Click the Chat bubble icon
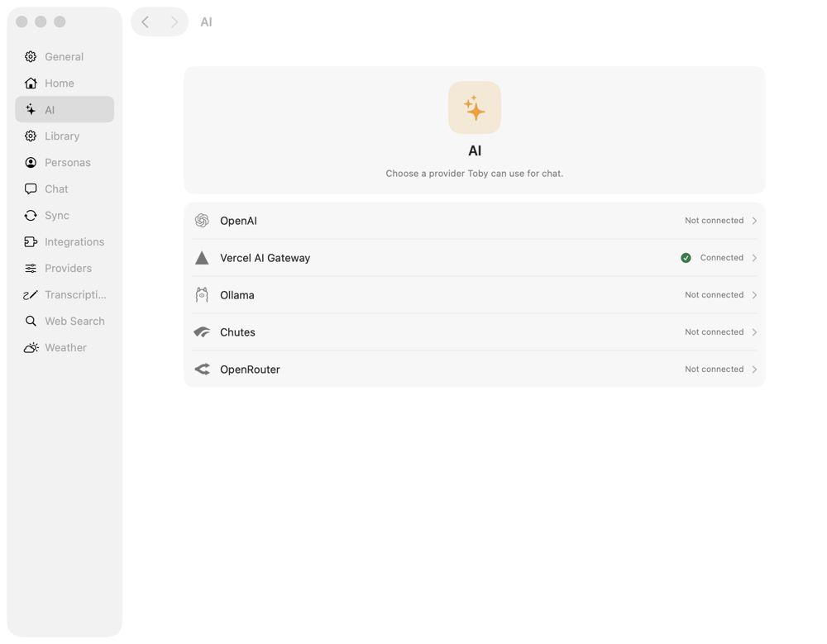 [31, 188]
